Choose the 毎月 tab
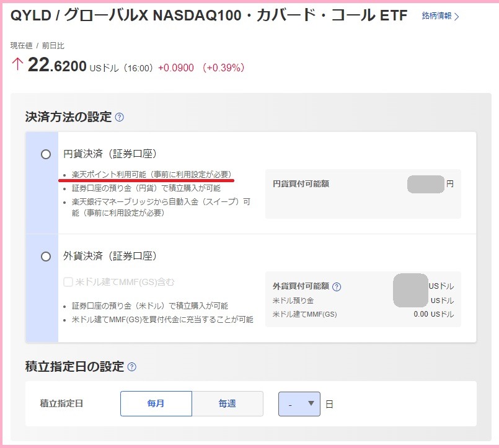This screenshot has height=448, width=499. [156, 403]
